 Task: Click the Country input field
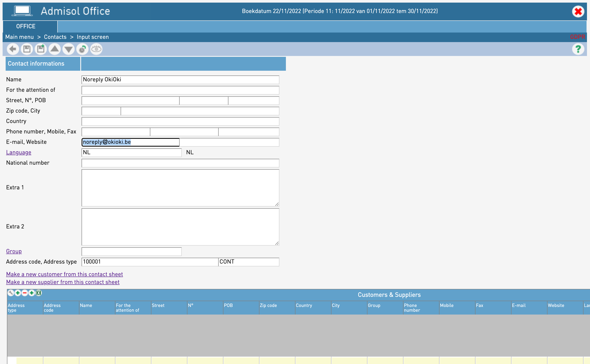tap(180, 121)
